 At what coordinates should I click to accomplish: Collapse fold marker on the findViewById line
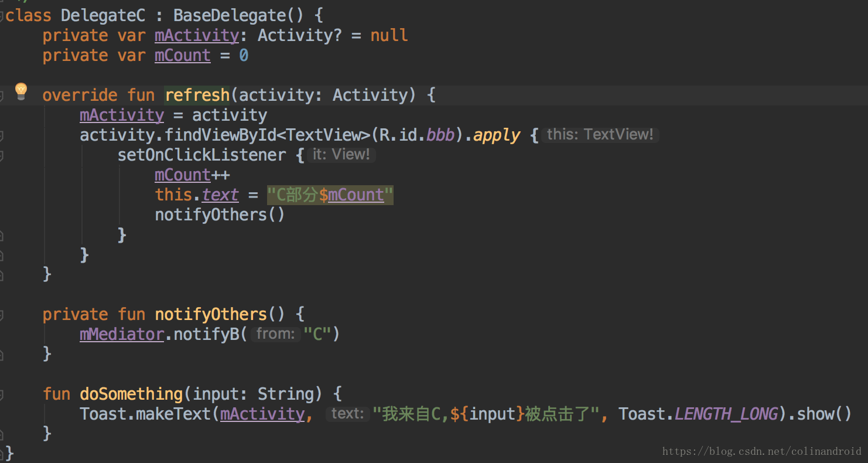[x=2, y=135]
